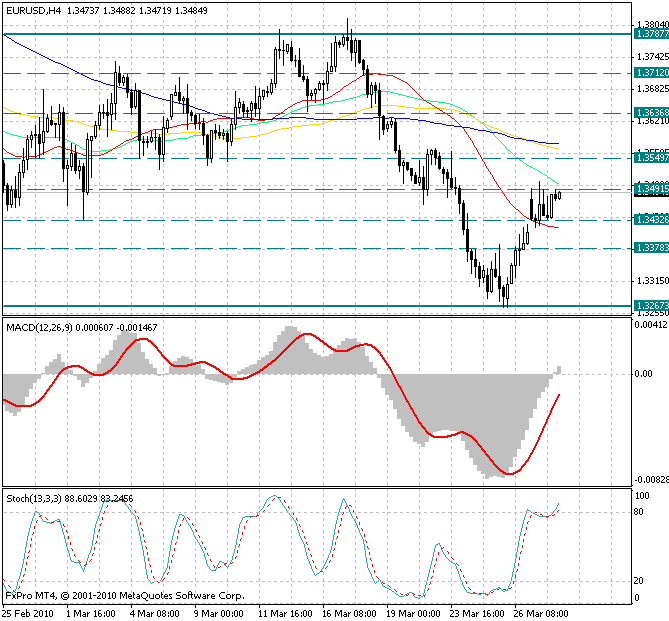669x621 pixels.
Task: Click the 100 stochastic scale value
Action: coord(642,496)
